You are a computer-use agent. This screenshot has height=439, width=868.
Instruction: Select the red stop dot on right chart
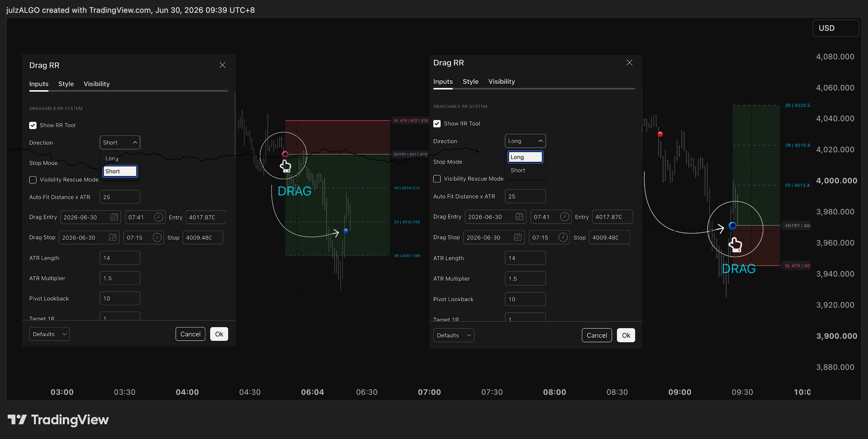[660, 134]
